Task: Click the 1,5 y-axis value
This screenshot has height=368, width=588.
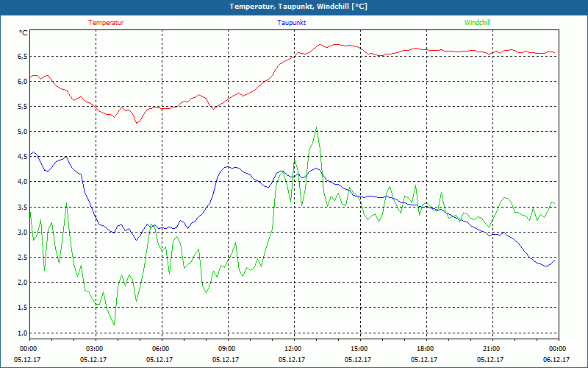Action: (x=23, y=308)
